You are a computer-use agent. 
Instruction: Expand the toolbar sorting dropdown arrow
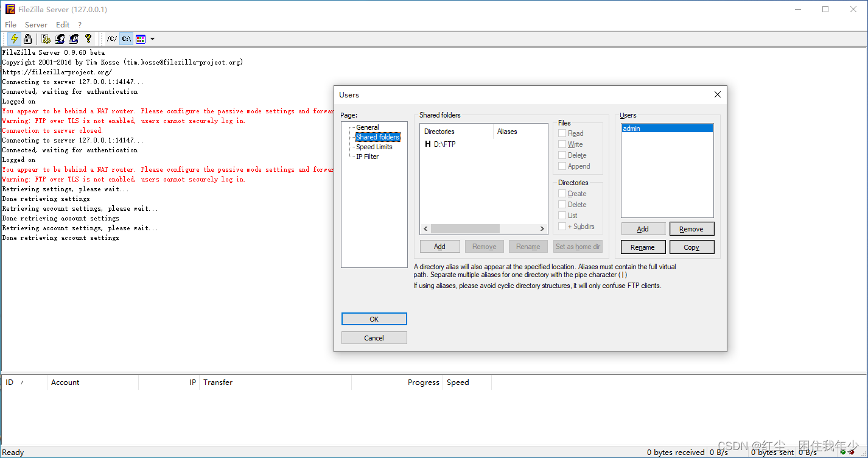152,39
